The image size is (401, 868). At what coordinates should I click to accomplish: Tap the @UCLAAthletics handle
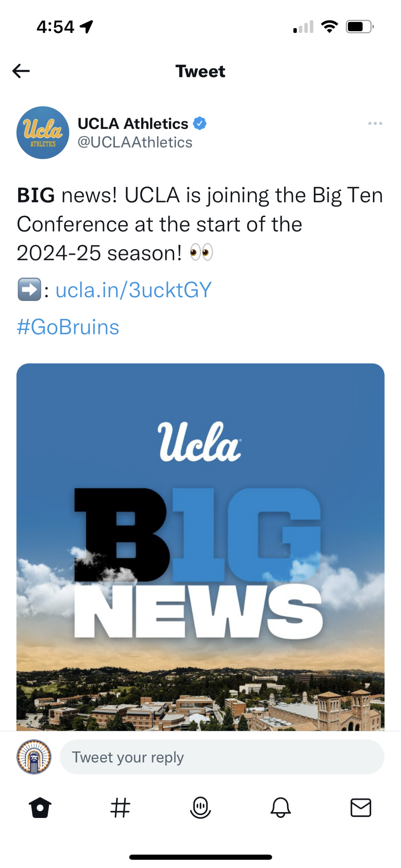pos(135,142)
